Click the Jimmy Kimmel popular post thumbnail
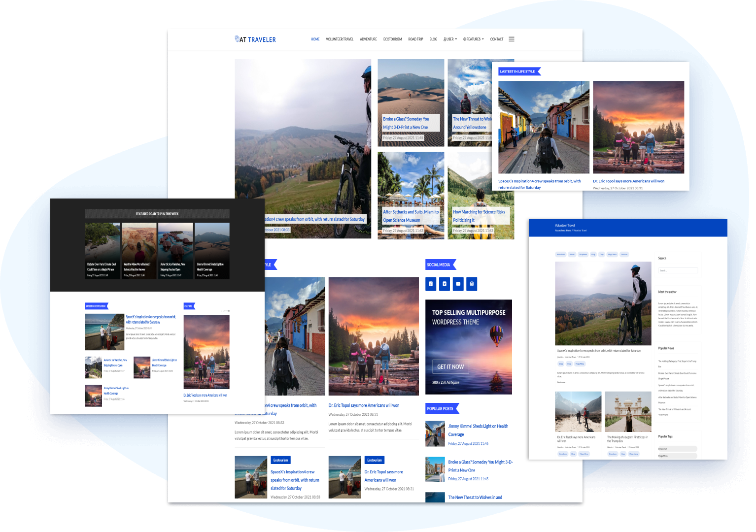 pyautogui.click(x=435, y=433)
